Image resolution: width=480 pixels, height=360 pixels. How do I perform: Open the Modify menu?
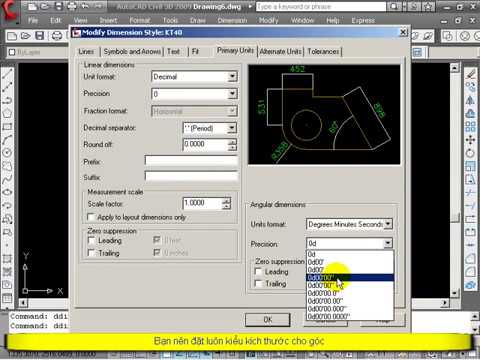(268, 20)
